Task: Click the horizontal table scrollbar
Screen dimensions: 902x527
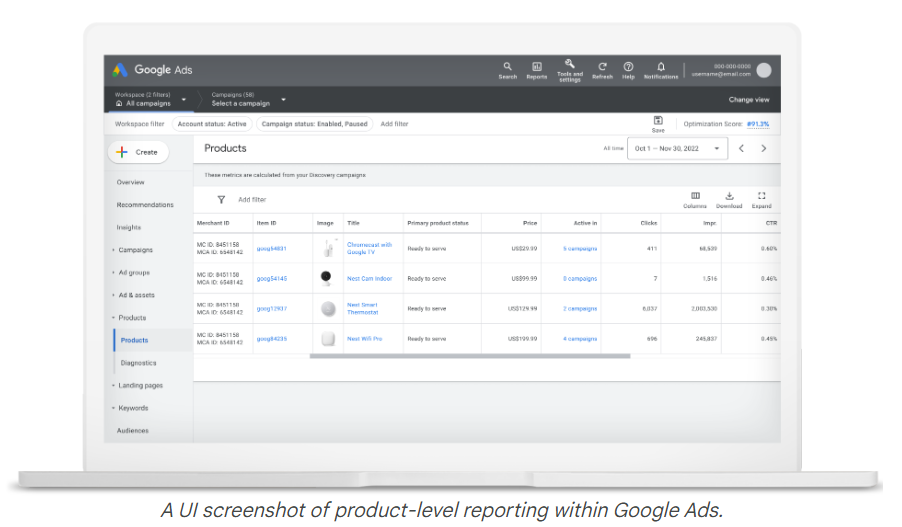Action: 470,356
